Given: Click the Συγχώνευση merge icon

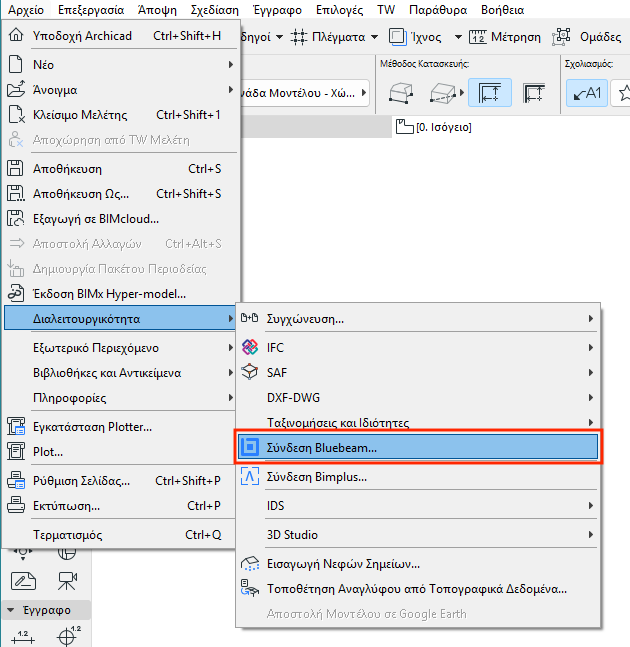Looking at the screenshot, I should (x=250, y=318).
